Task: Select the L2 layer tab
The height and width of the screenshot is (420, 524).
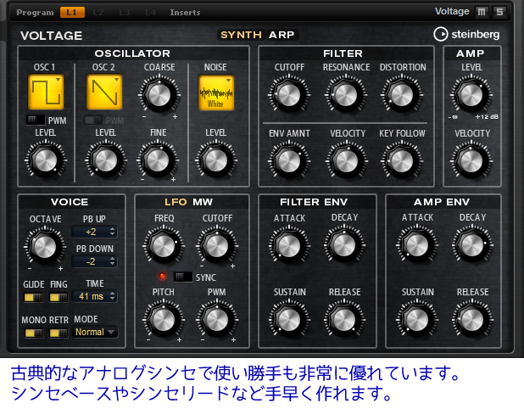Action: pyautogui.click(x=98, y=13)
